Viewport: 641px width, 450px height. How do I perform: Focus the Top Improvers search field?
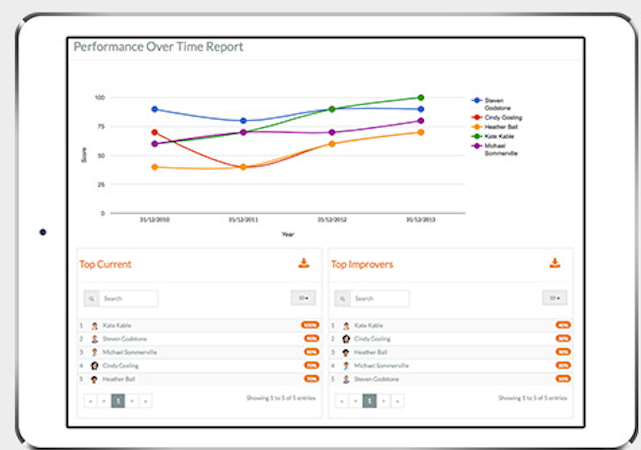click(379, 299)
